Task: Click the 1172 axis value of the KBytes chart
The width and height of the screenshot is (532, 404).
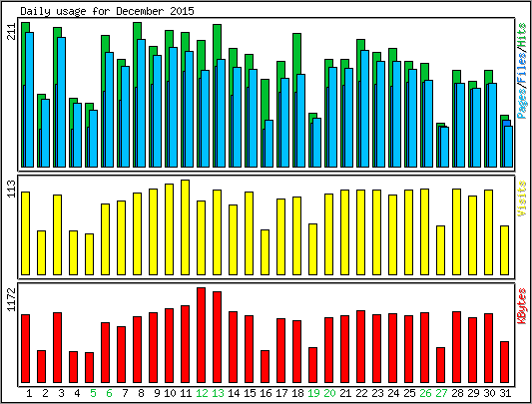Action: click(11, 299)
